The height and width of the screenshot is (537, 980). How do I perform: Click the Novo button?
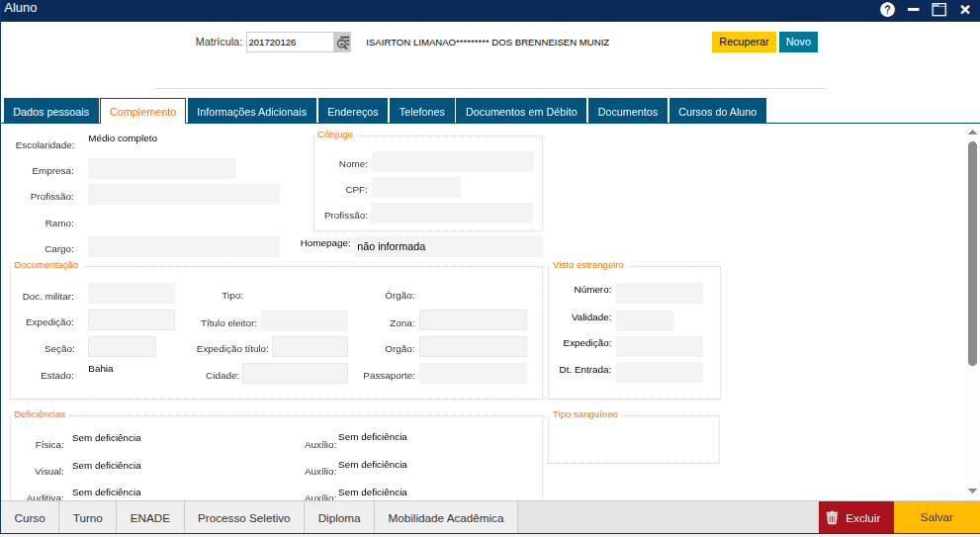pyautogui.click(x=798, y=43)
